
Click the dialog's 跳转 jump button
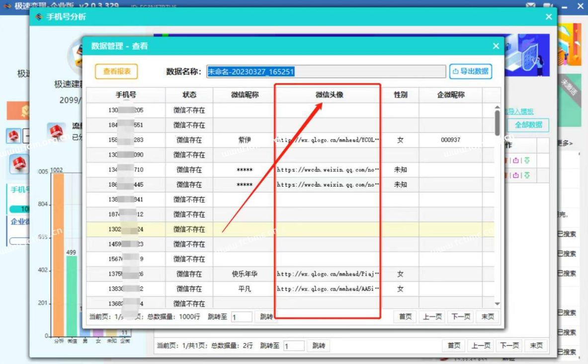pyautogui.click(x=266, y=317)
